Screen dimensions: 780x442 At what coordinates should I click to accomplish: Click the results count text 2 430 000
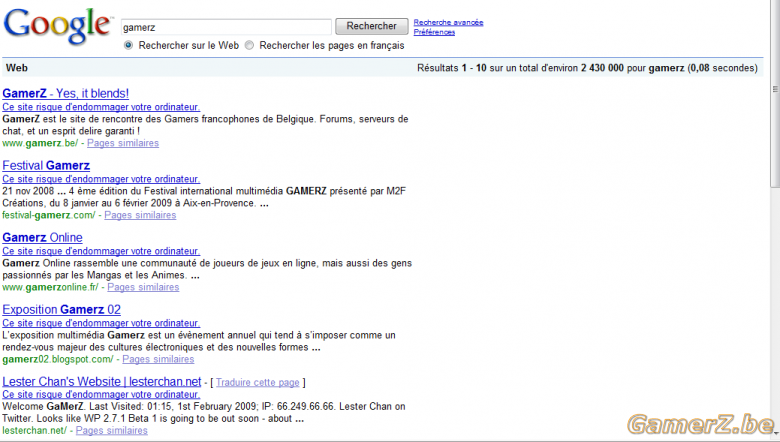pos(602,68)
